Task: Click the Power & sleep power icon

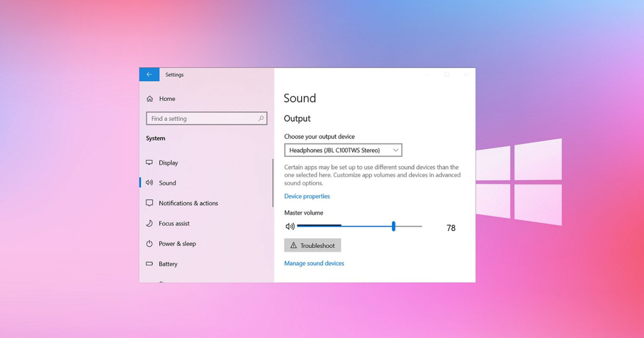Action: click(x=150, y=244)
